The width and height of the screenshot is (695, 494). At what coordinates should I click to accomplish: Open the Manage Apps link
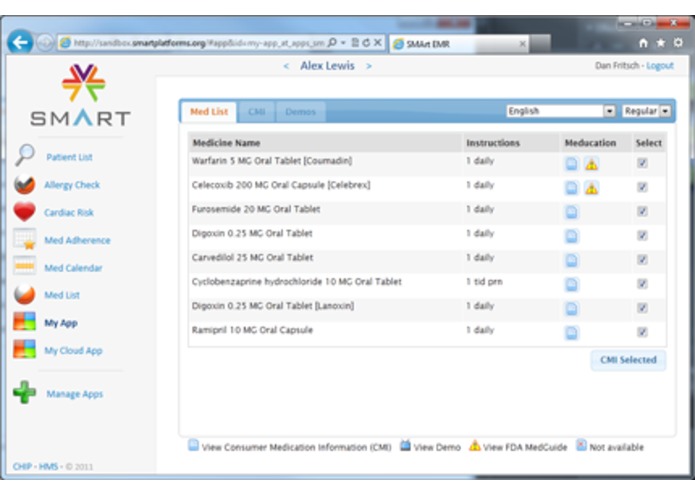pos(74,393)
